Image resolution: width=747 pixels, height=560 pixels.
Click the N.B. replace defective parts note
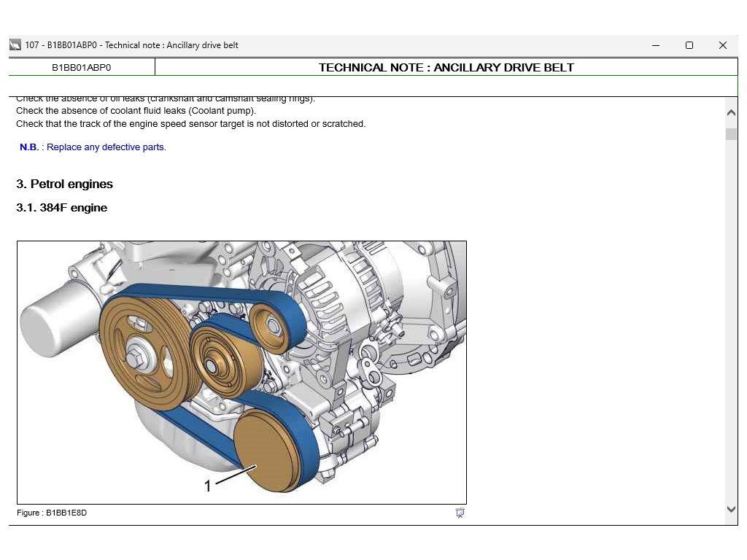tap(93, 147)
